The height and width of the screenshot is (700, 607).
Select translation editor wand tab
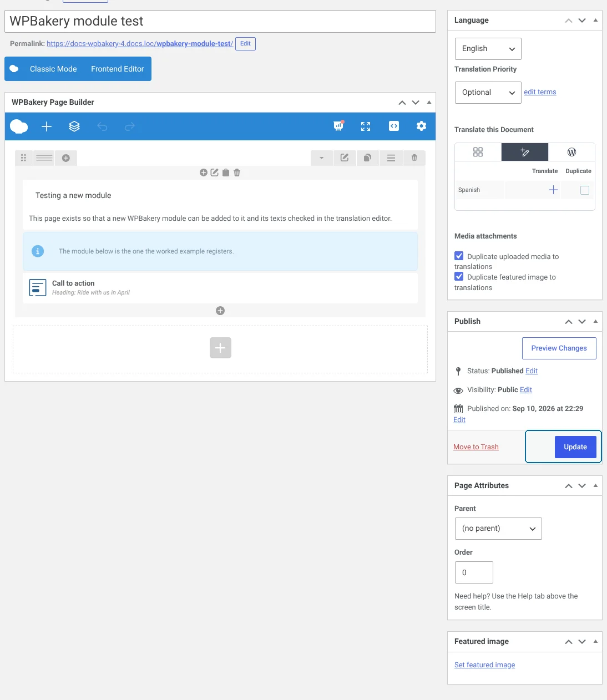pyautogui.click(x=525, y=152)
